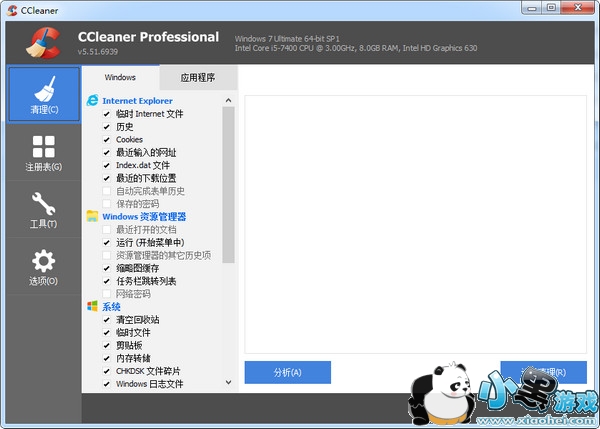Maximize the CCleaner window
Screen dimensions: 600x429
pos(551,8)
